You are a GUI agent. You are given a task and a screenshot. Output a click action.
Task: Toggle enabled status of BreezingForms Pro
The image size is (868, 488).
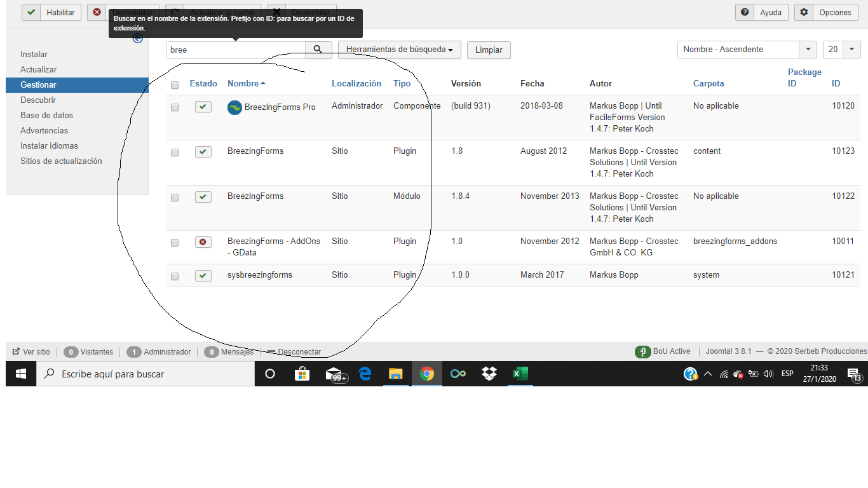point(203,107)
